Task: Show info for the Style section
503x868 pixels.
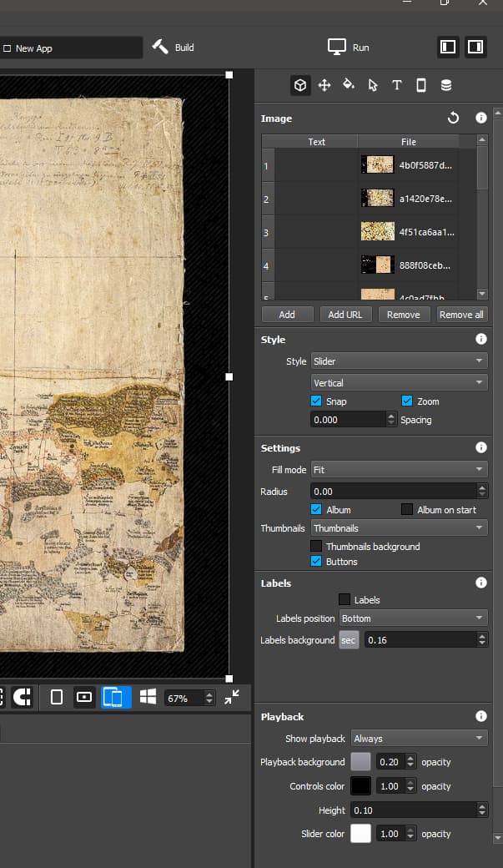Action: tap(480, 339)
